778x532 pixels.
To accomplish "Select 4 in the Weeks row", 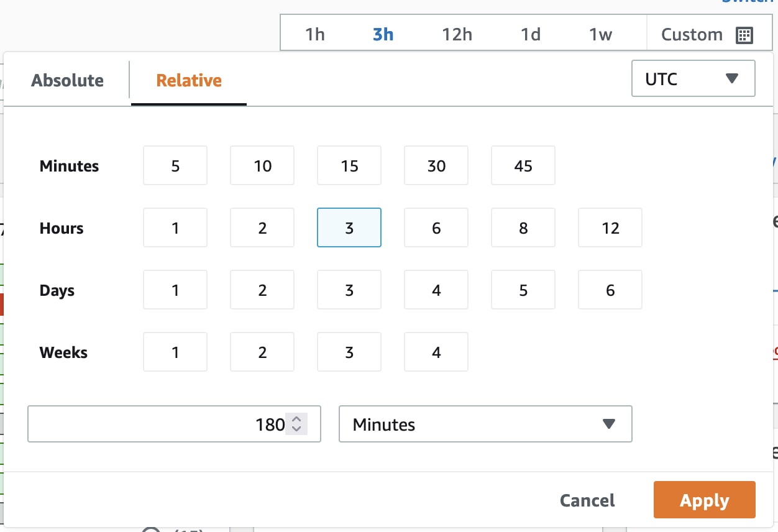I will click(x=436, y=352).
